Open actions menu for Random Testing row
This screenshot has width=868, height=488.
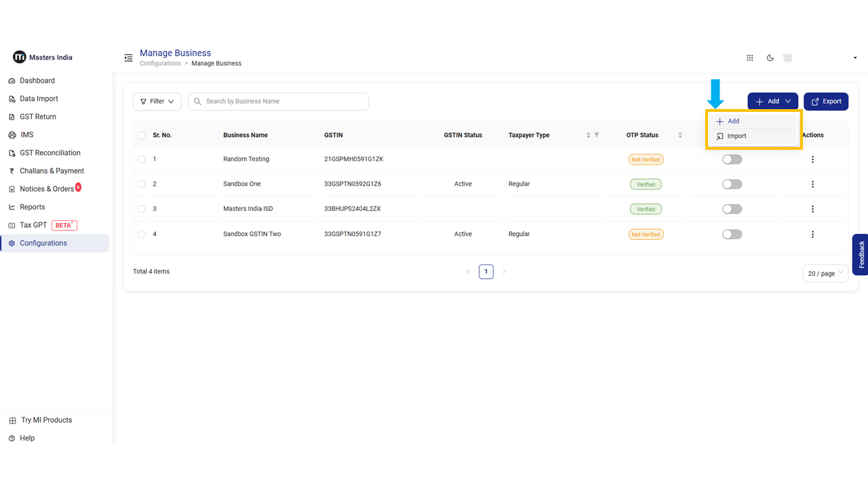tap(812, 159)
